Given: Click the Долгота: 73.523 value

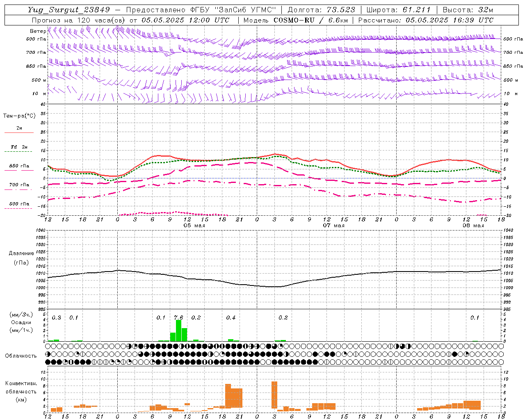Looking at the screenshot, I should click(x=321, y=10).
